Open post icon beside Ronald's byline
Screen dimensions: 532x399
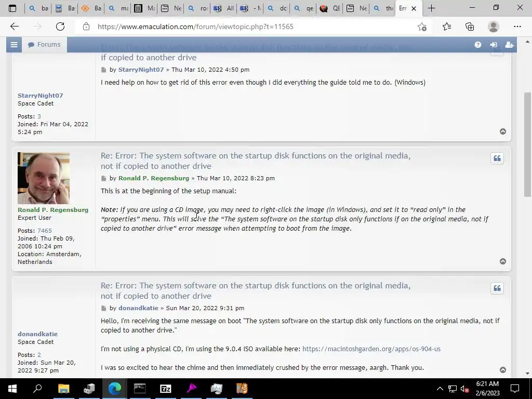[x=103, y=179]
